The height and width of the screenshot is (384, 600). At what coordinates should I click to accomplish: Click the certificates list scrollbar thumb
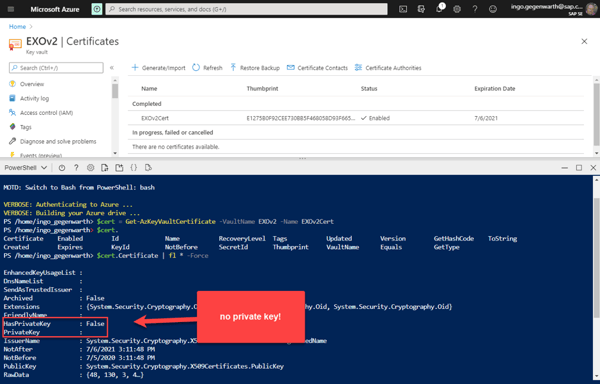(x=596, y=114)
